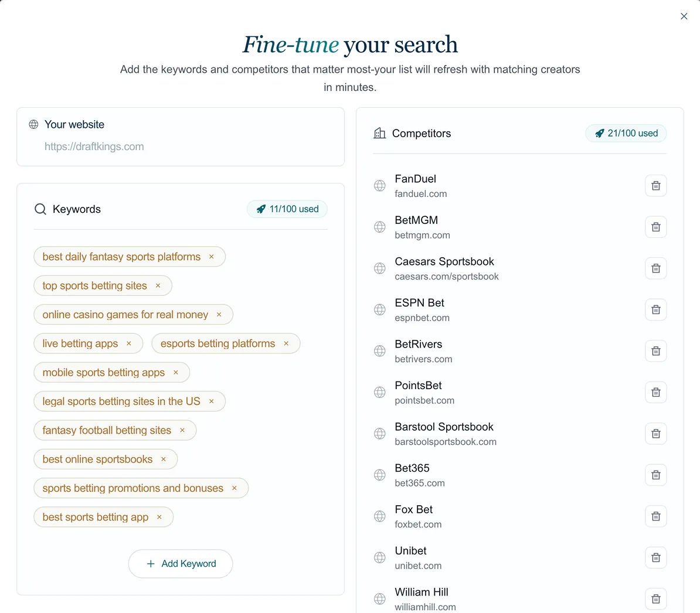This screenshot has width=700, height=613.
Task: Remove keyword 'legal sports betting sites in the US'
Action: [x=212, y=401]
